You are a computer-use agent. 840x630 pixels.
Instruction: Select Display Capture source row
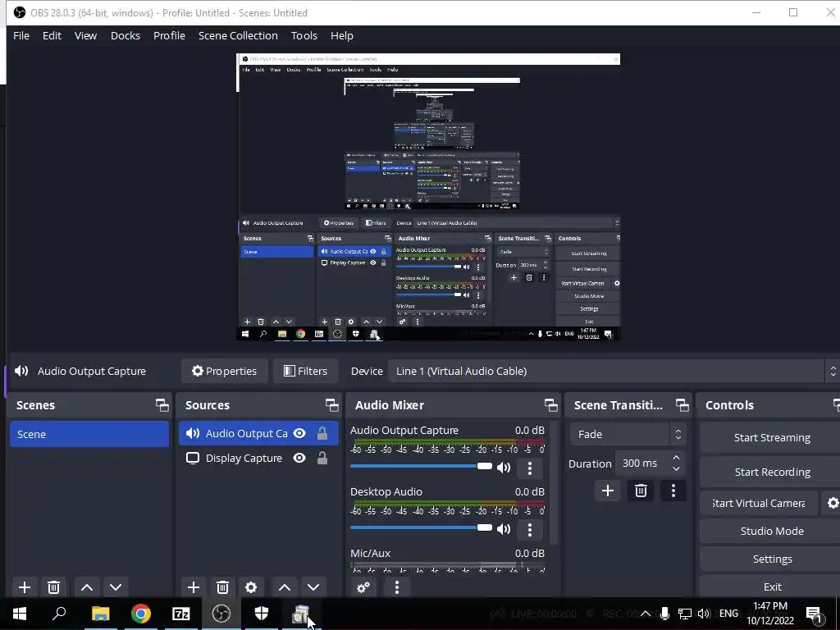pyautogui.click(x=258, y=458)
